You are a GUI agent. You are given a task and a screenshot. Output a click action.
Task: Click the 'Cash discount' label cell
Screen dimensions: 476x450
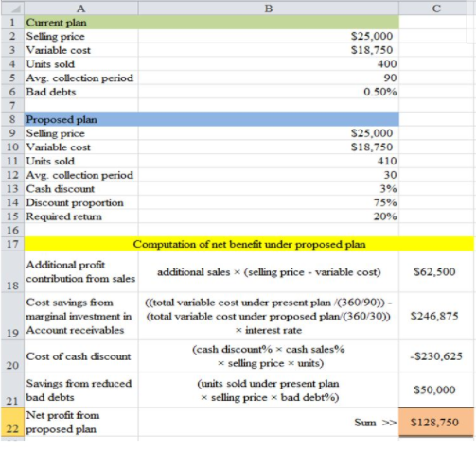point(81,189)
